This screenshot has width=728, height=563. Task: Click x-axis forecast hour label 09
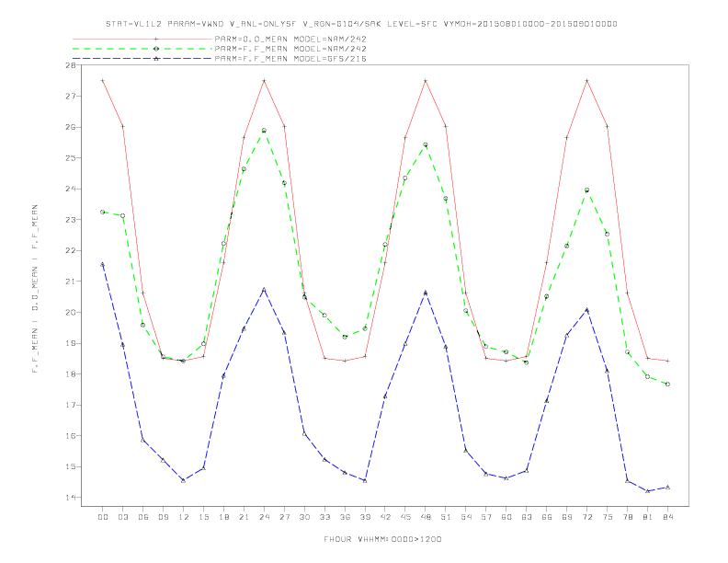164,517
